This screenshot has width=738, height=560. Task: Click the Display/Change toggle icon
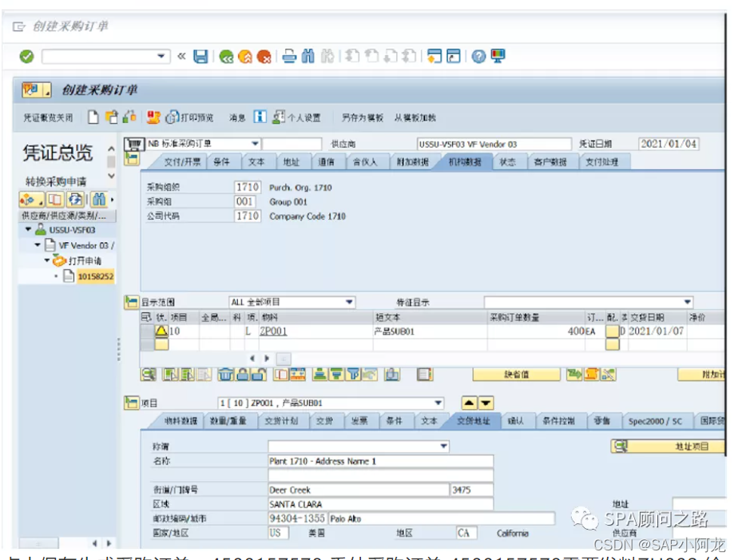point(129,117)
